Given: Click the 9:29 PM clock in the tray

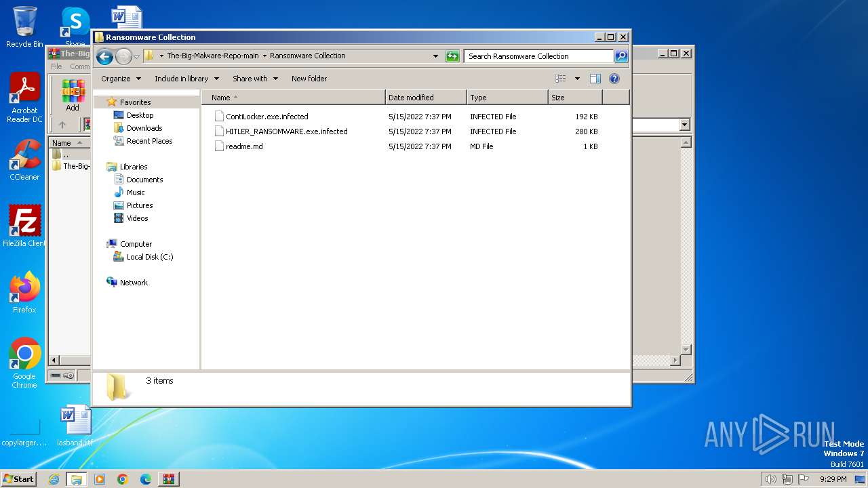Looking at the screenshot, I should tap(833, 479).
